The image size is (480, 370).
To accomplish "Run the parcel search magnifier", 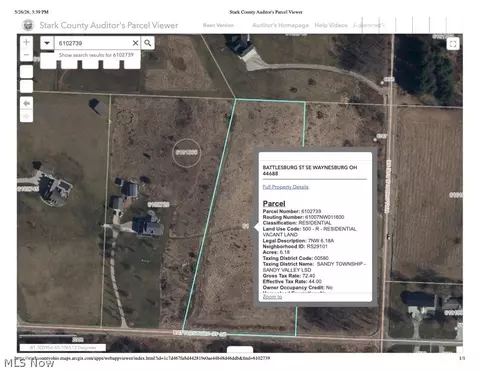I will pyautogui.click(x=147, y=43).
